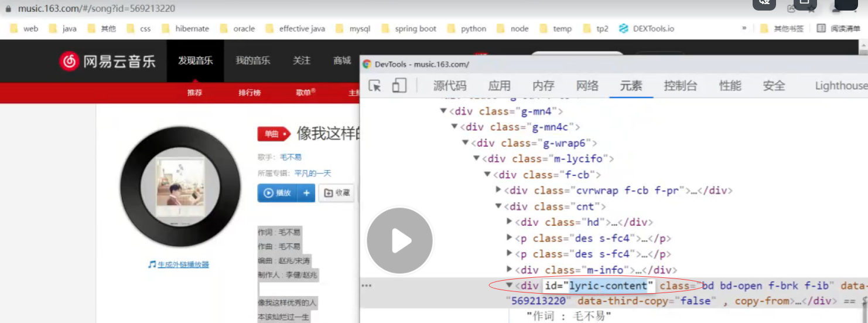Select the 元素 DevTools tab
The image size is (868, 323).
point(631,86)
